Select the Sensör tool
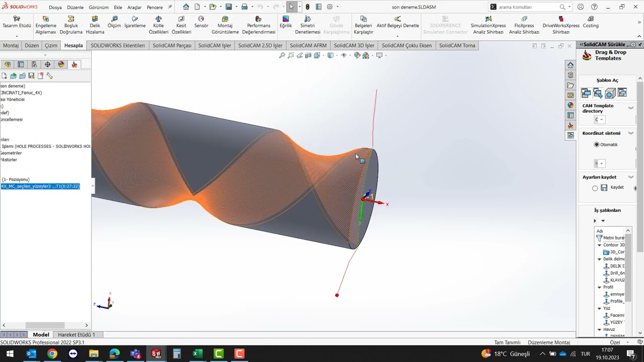Screen dimensions: 644x362 pyautogui.click(x=201, y=22)
